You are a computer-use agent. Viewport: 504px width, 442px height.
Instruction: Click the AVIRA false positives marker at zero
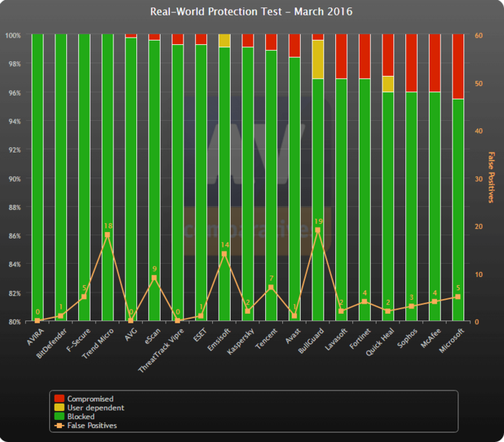pyautogui.click(x=37, y=320)
